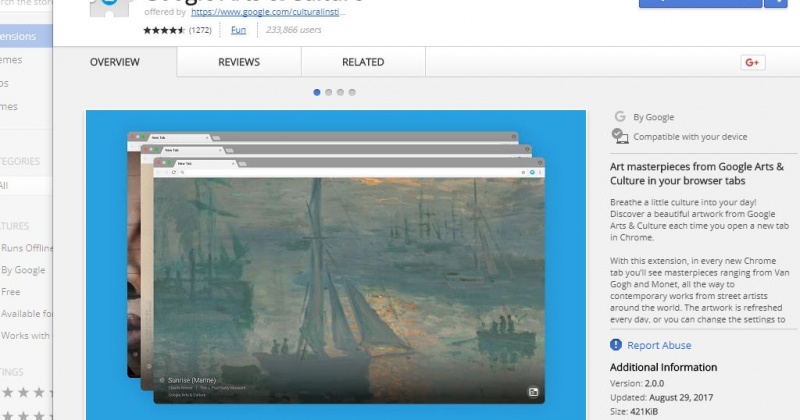
Task: Click the star rating with 1272 reviews
Action: [x=177, y=30]
